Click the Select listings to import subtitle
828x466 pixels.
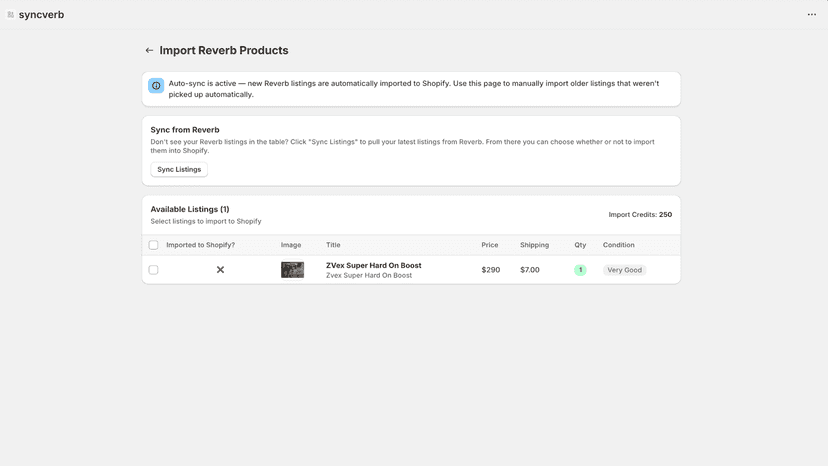click(x=205, y=221)
